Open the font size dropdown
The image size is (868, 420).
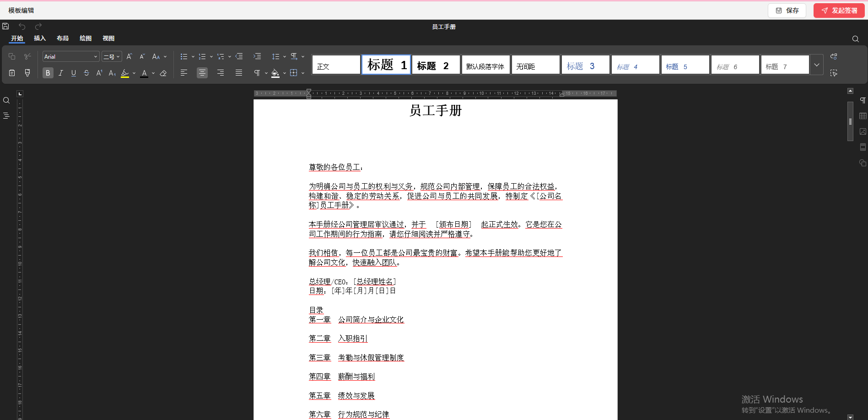pyautogui.click(x=112, y=56)
